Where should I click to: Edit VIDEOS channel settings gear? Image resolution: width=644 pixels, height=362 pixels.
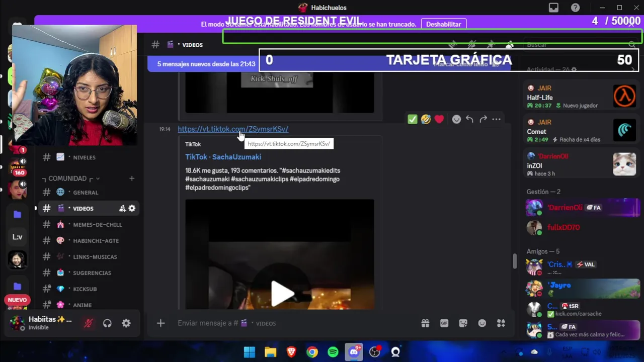pyautogui.click(x=132, y=208)
